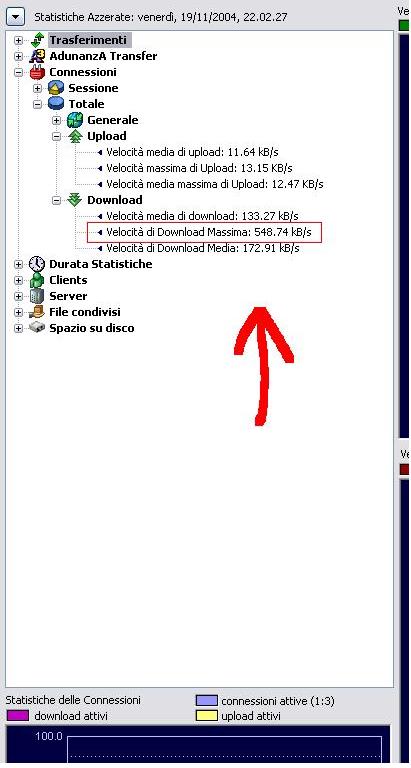Click the Durata Statistiche clock icon
The width and height of the screenshot is (411, 768).
[37, 264]
